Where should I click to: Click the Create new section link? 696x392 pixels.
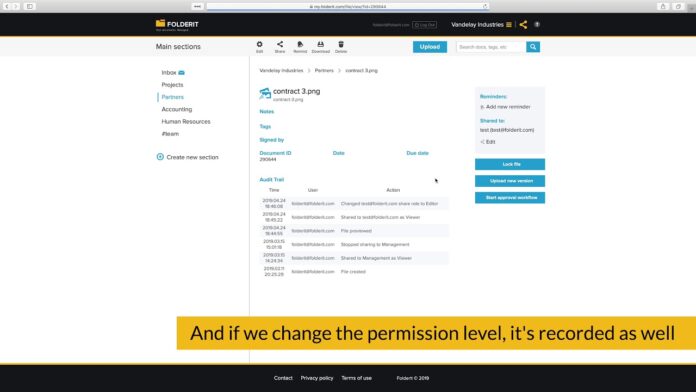coord(192,157)
